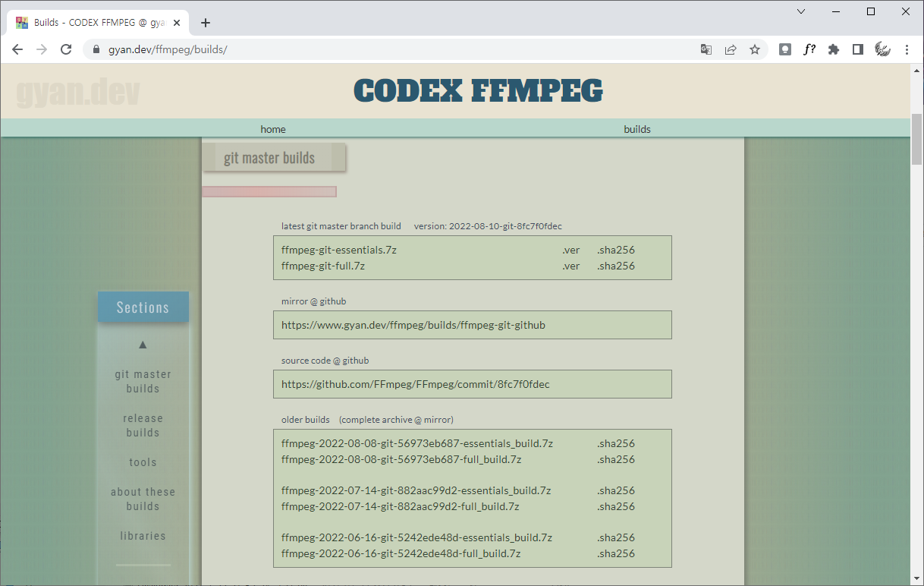Screen dimensions: 924x586
Task: Open .sha256 for 2022-08-08 full build
Action: (x=615, y=459)
